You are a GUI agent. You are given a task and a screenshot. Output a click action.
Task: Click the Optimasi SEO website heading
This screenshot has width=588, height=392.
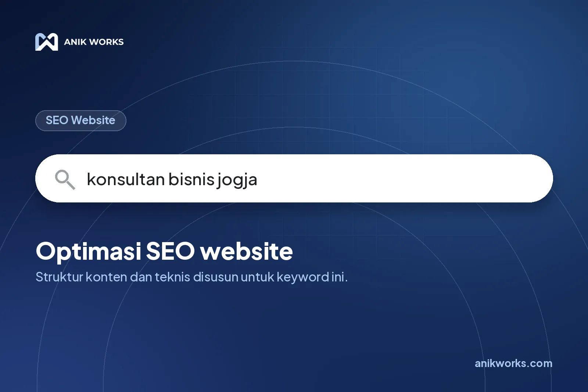164,252
